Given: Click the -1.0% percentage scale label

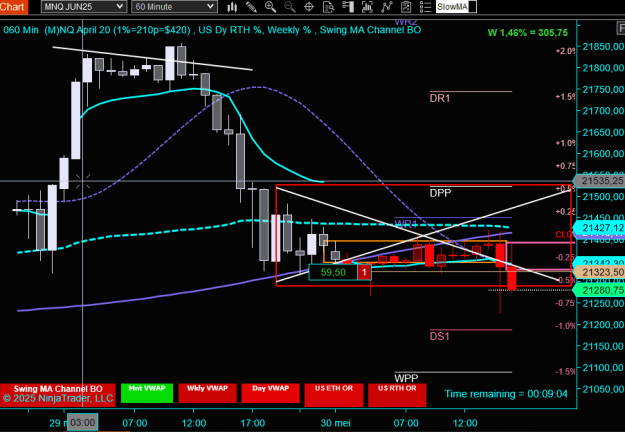Looking at the screenshot, I should [565, 326].
